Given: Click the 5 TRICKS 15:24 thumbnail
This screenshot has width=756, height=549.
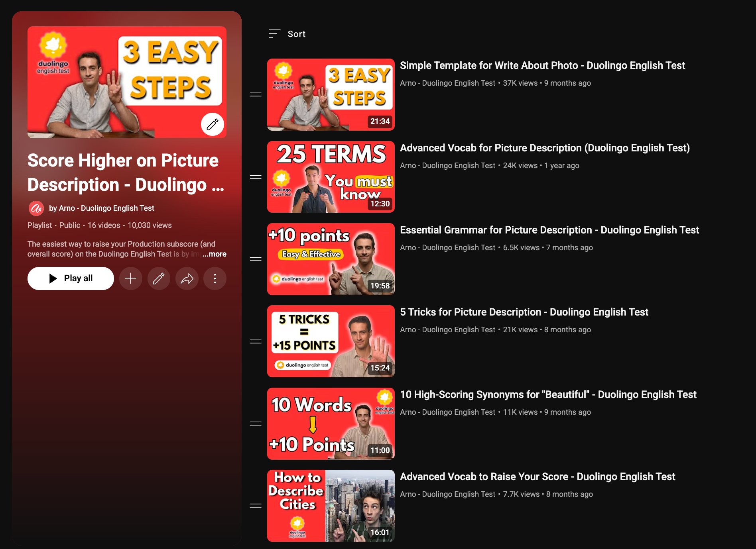Looking at the screenshot, I should (x=331, y=341).
